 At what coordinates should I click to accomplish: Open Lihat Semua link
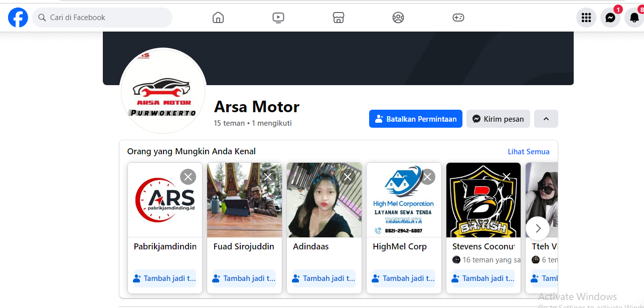tap(529, 151)
